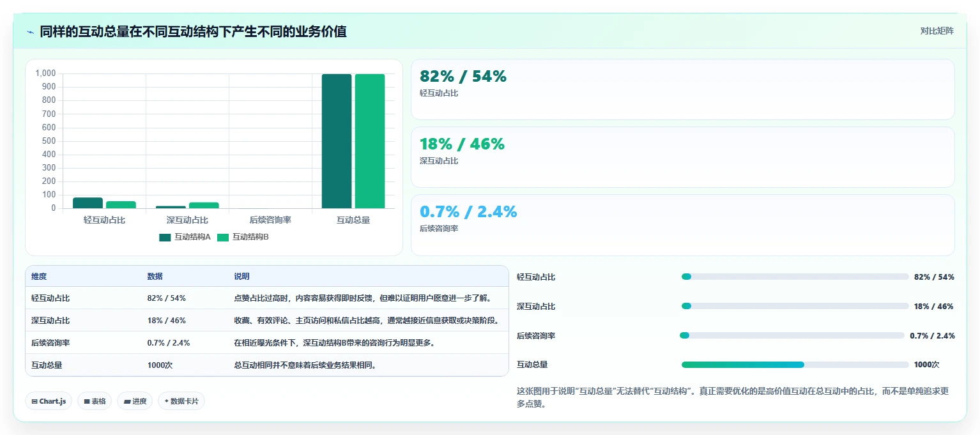Click the 轻互动占比 label beside the progress bar
980x435 pixels.
(536, 277)
